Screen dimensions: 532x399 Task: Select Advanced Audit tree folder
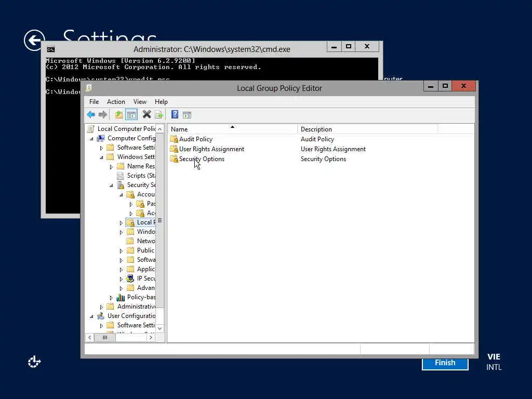click(x=141, y=288)
